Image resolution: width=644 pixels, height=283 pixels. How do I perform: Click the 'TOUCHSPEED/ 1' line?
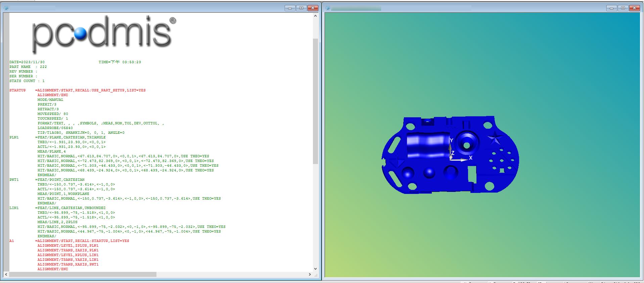point(53,119)
